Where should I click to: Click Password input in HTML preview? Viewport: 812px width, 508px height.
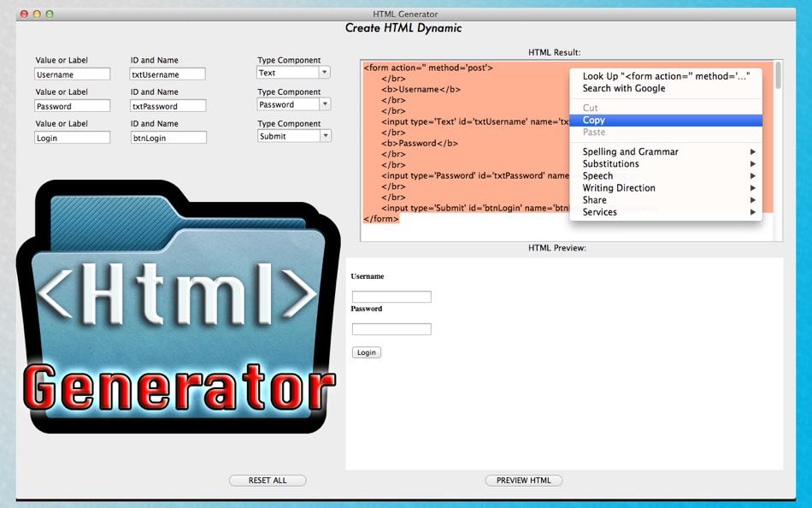[391, 328]
